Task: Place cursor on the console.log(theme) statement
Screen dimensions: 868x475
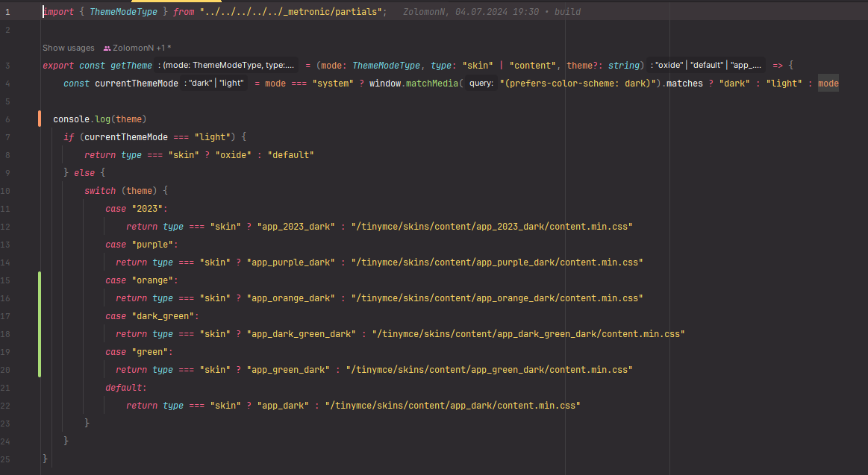Action: pyautogui.click(x=99, y=119)
